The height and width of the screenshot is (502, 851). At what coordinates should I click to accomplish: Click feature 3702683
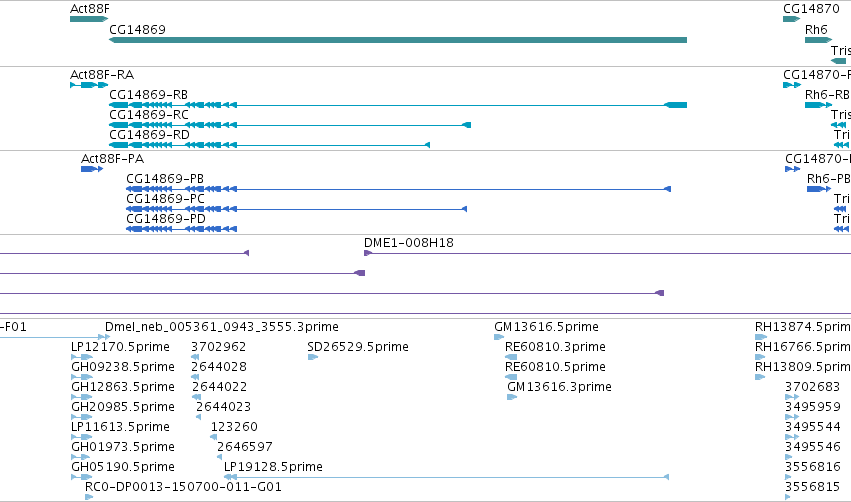click(x=812, y=387)
